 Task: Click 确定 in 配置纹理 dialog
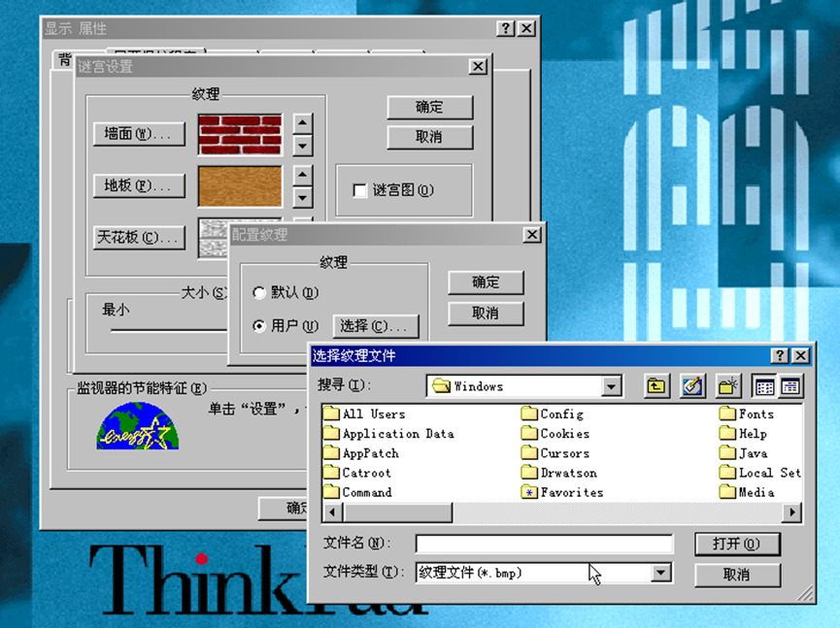tap(486, 282)
